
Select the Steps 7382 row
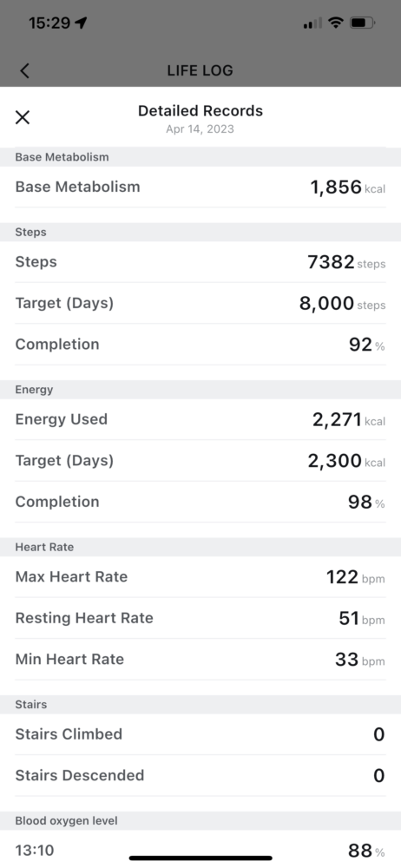point(200,262)
